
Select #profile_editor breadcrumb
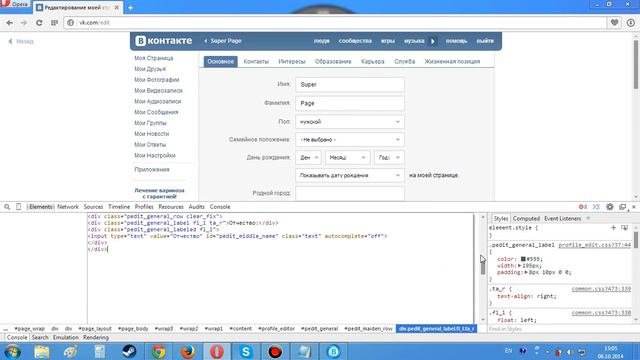click(x=276, y=329)
